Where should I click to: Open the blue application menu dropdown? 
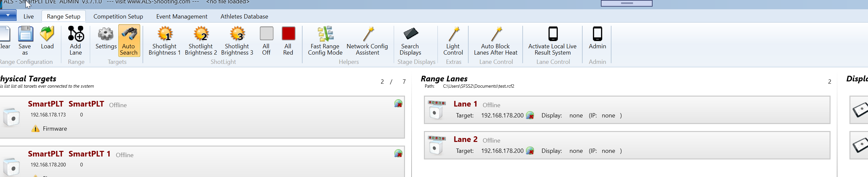point(8,16)
